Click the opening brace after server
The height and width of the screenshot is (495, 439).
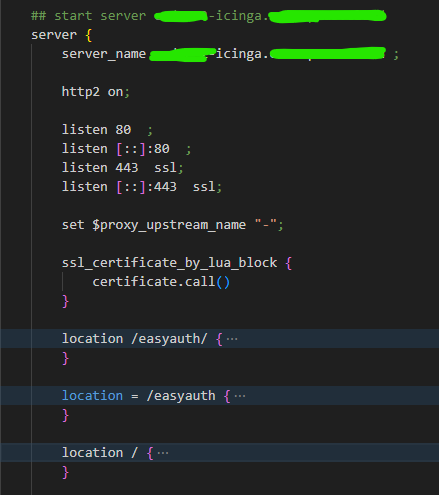[x=89, y=35]
